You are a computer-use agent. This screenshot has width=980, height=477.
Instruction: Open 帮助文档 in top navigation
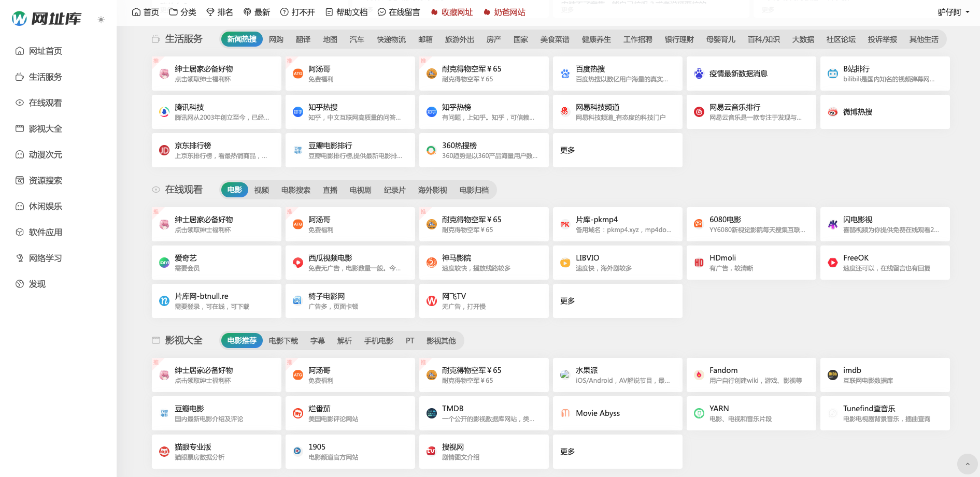[x=346, y=12]
